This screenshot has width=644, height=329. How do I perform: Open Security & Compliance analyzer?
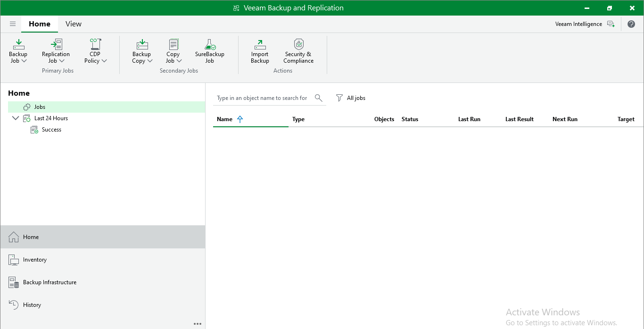pyautogui.click(x=298, y=51)
